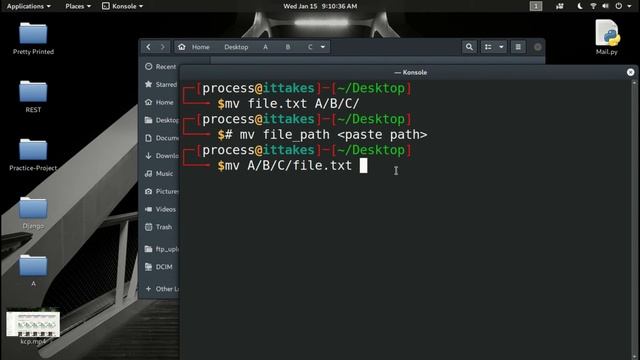The width and height of the screenshot is (640, 360).
Task: Click the Home path button in file manager
Action: pyautogui.click(x=194, y=47)
